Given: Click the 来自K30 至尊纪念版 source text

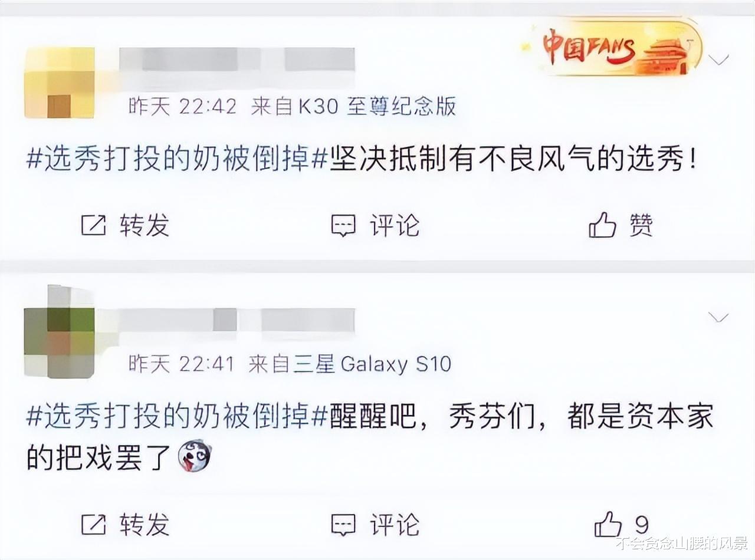Looking at the screenshot, I should [353, 106].
